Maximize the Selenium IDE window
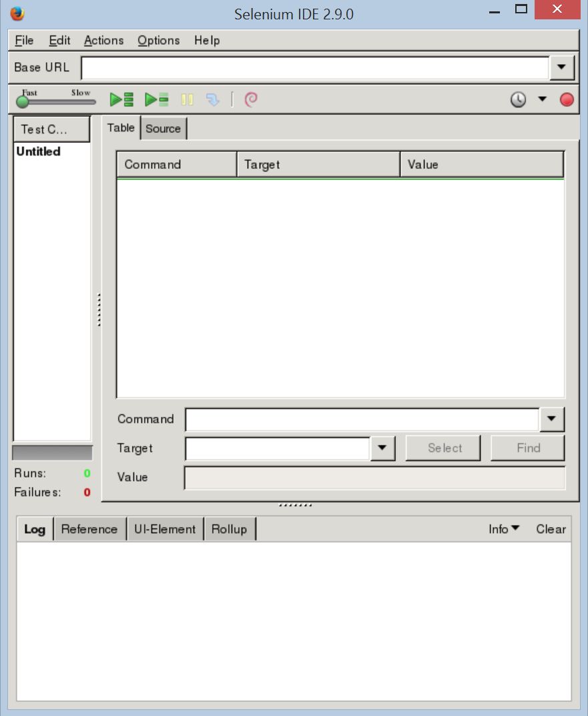 (x=521, y=9)
